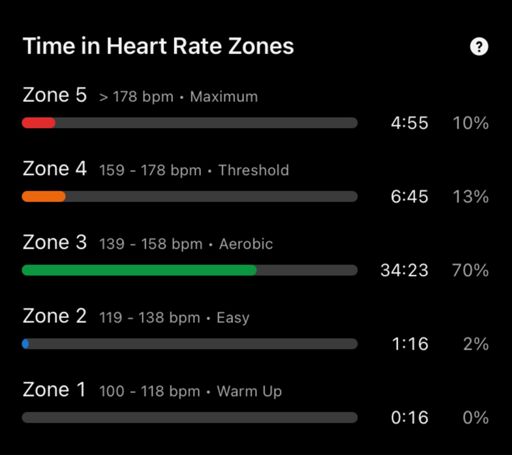Tap the Zone 4 time 6:45
The image size is (512, 455).
[409, 197]
